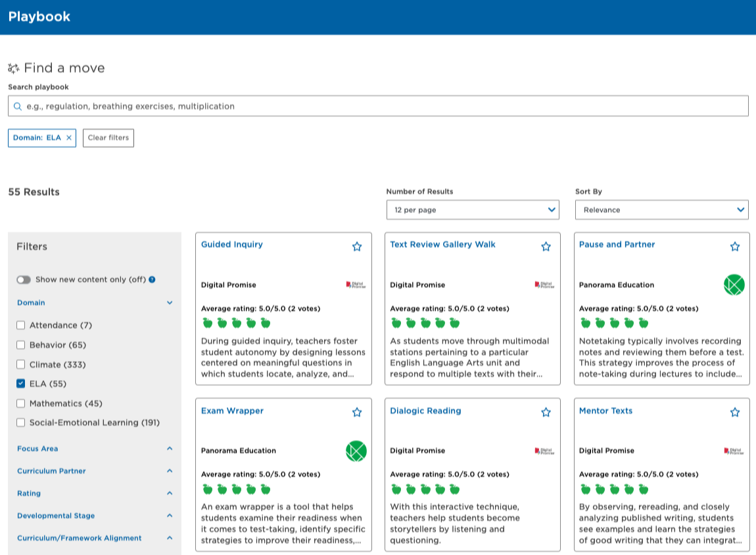Remove the Domain: ELA filter chip
756x555 pixels.
click(x=69, y=138)
